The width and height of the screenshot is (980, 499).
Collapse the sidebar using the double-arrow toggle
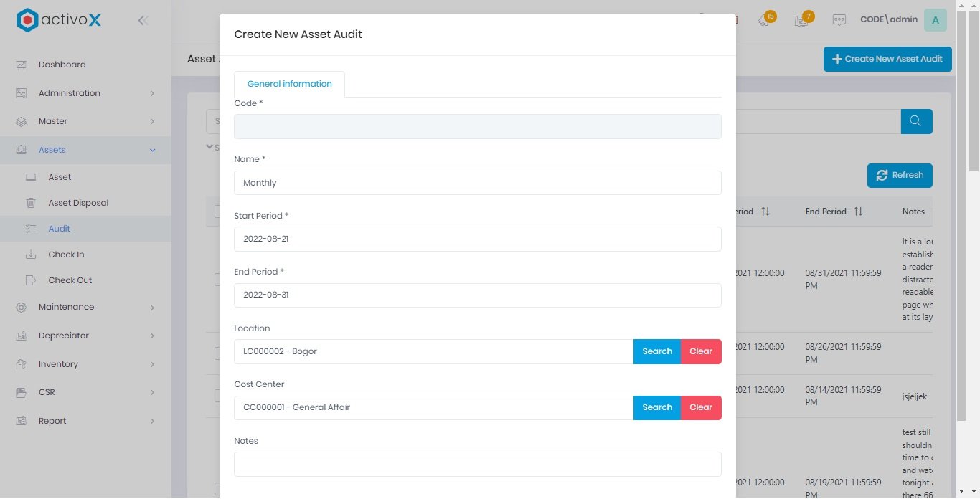pyautogui.click(x=143, y=20)
